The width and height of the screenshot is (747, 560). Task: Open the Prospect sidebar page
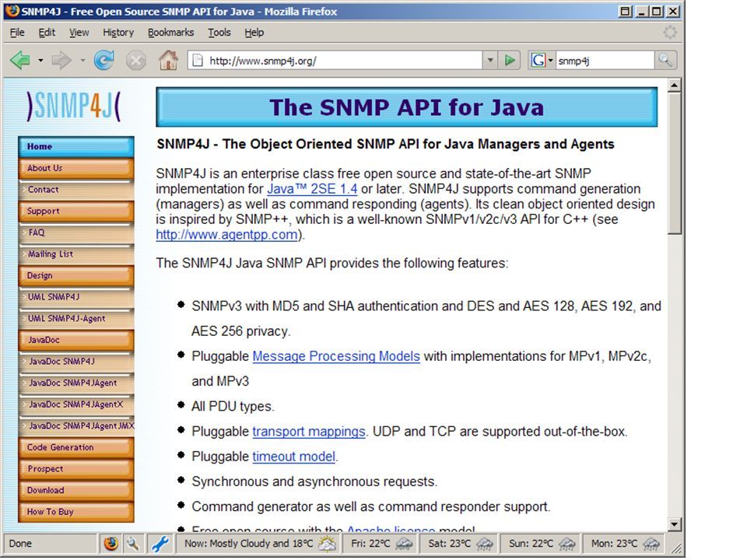(x=76, y=469)
